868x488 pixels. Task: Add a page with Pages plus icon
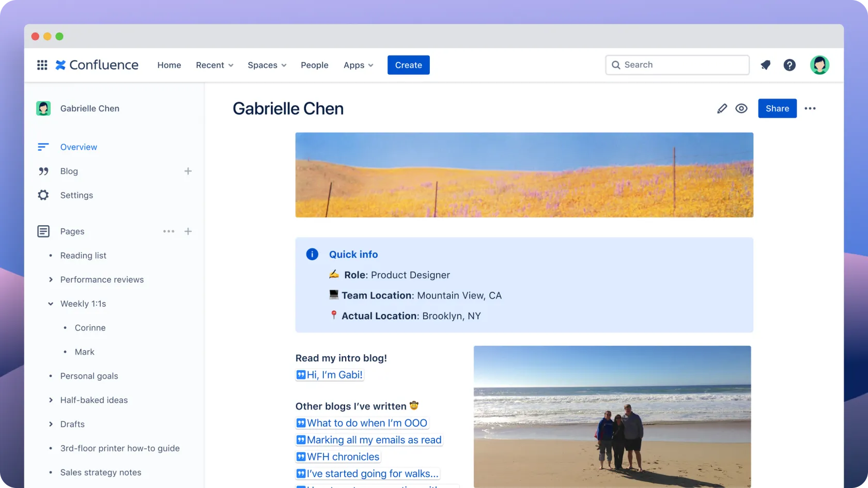[188, 231]
